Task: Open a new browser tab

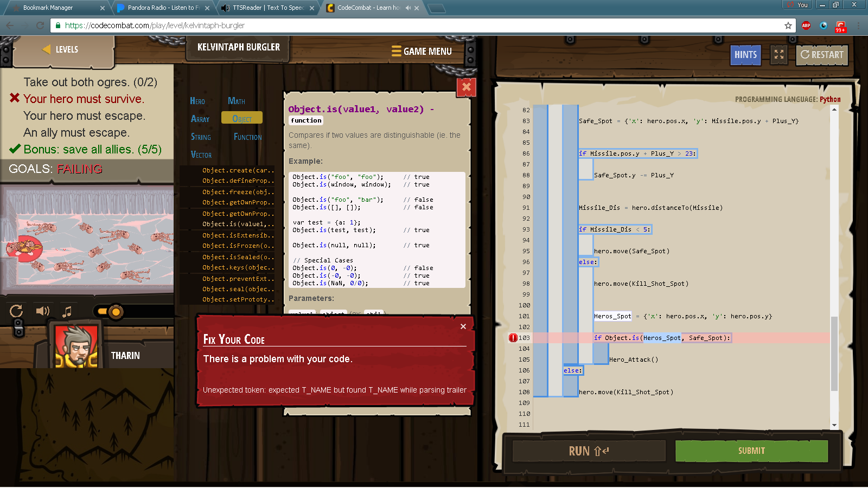Action: pyautogui.click(x=437, y=8)
